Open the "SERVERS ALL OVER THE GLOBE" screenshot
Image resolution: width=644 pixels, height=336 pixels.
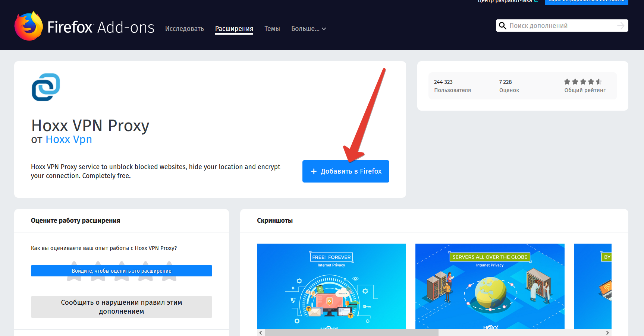[490, 286]
